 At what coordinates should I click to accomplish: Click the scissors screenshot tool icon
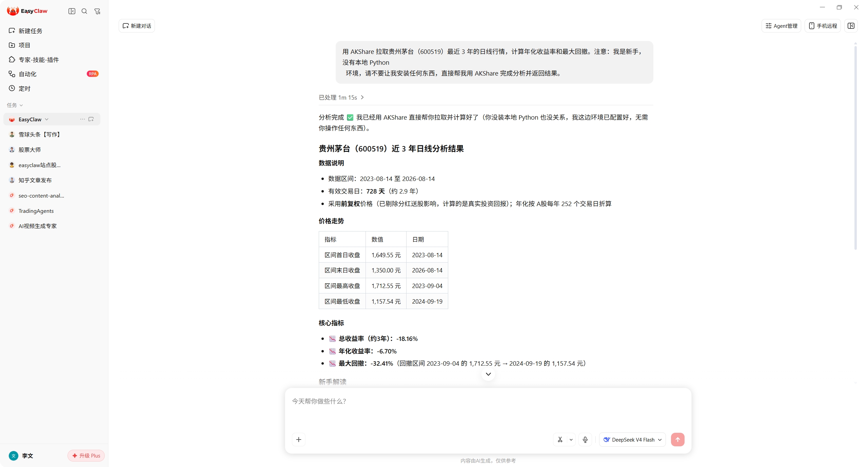560,440
